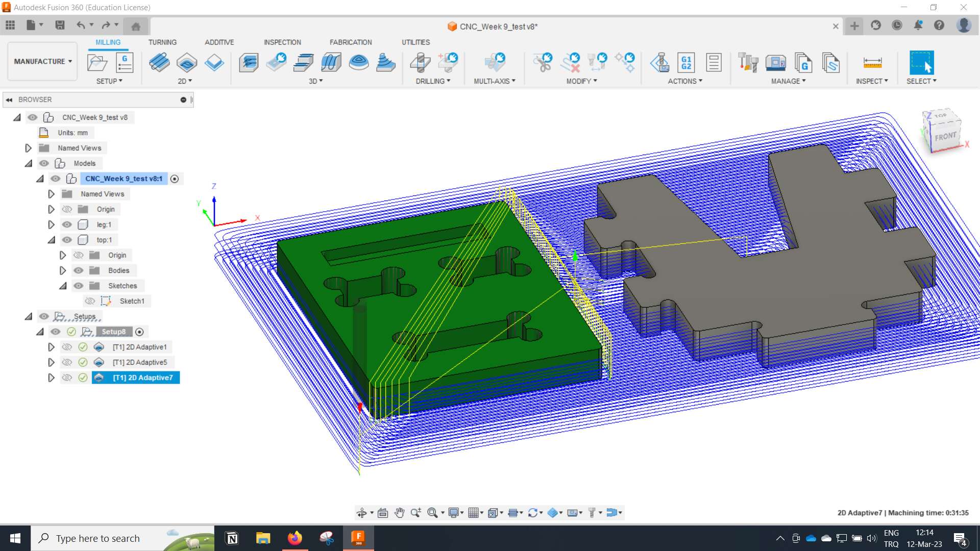Open the DRILLING dropdown menu
980x551 pixels.
pos(433,81)
